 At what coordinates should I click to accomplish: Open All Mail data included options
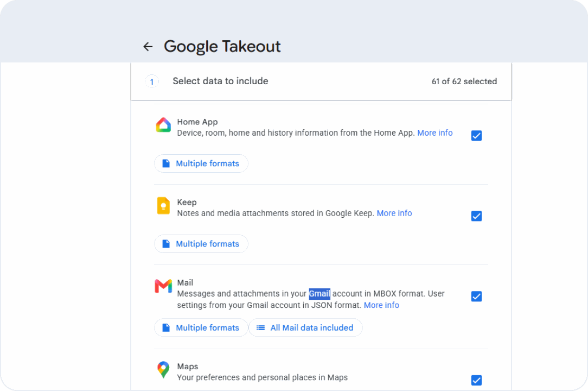pyautogui.click(x=305, y=327)
